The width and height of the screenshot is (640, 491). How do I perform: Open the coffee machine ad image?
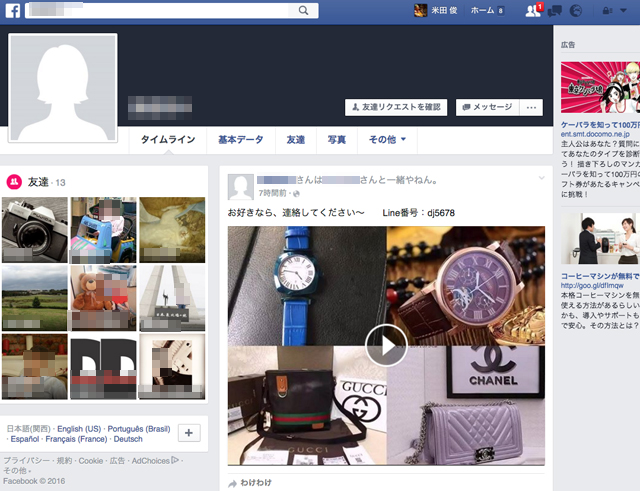pos(600,238)
